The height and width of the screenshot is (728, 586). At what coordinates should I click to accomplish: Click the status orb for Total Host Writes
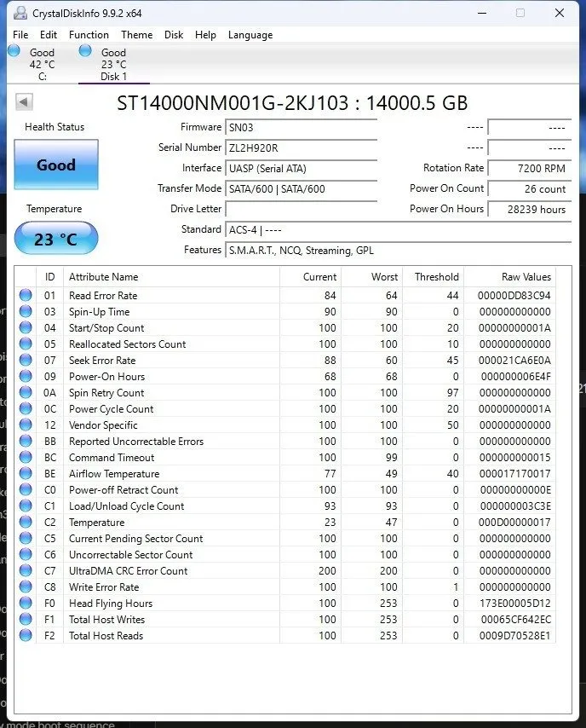point(26,620)
